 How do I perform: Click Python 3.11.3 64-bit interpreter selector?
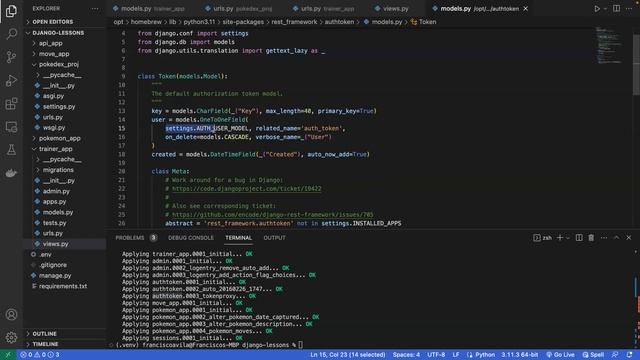click(x=520, y=355)
